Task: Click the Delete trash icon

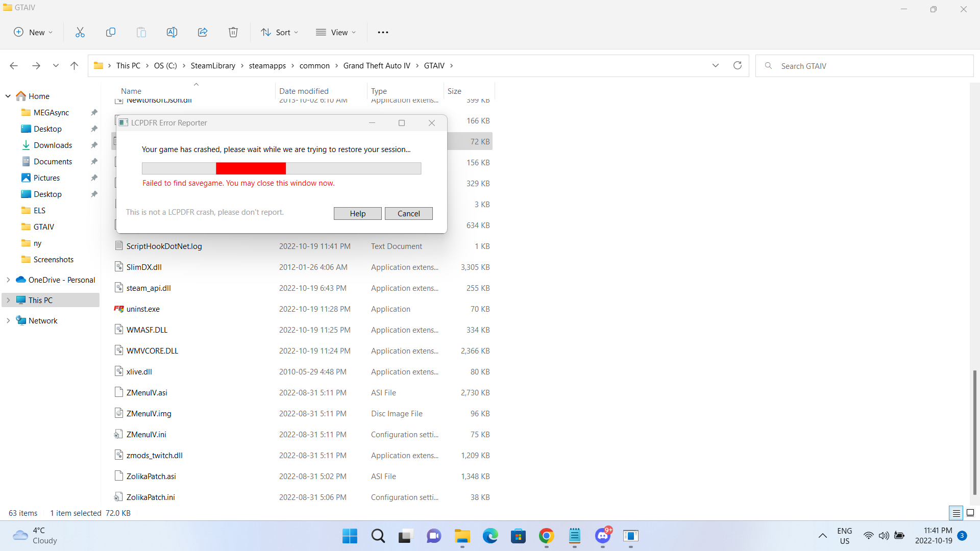Action: [x=233, y=32]
